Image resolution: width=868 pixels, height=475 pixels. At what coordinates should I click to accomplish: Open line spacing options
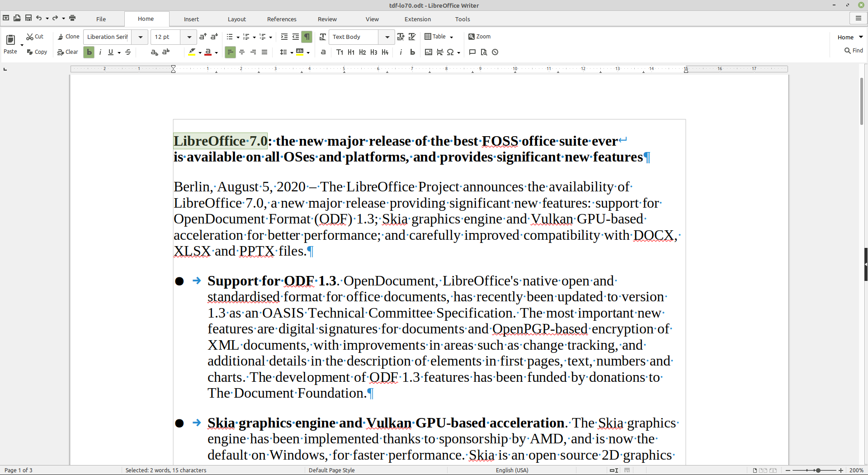coord(284,52)
